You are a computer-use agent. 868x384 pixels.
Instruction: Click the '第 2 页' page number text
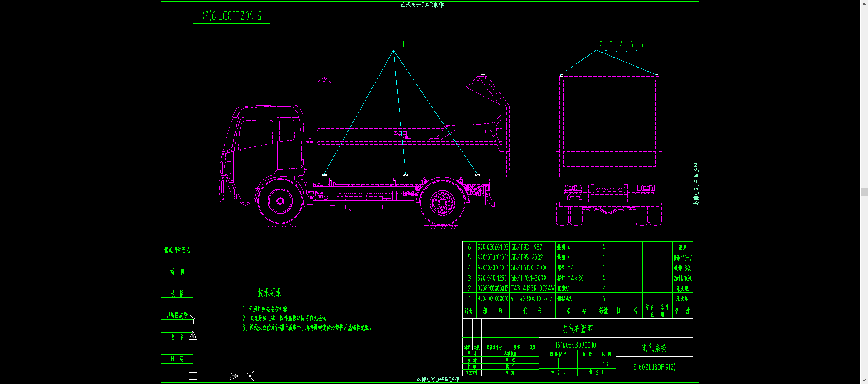pos(597,372)
